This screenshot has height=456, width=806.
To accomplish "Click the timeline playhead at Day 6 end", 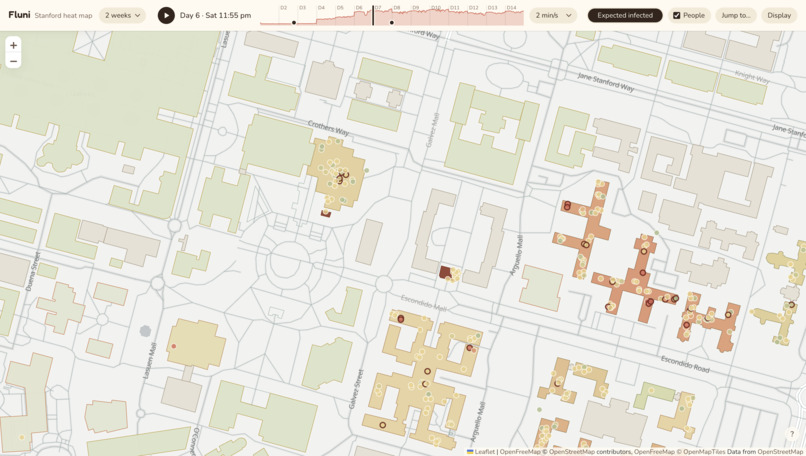I will [373, 15].
